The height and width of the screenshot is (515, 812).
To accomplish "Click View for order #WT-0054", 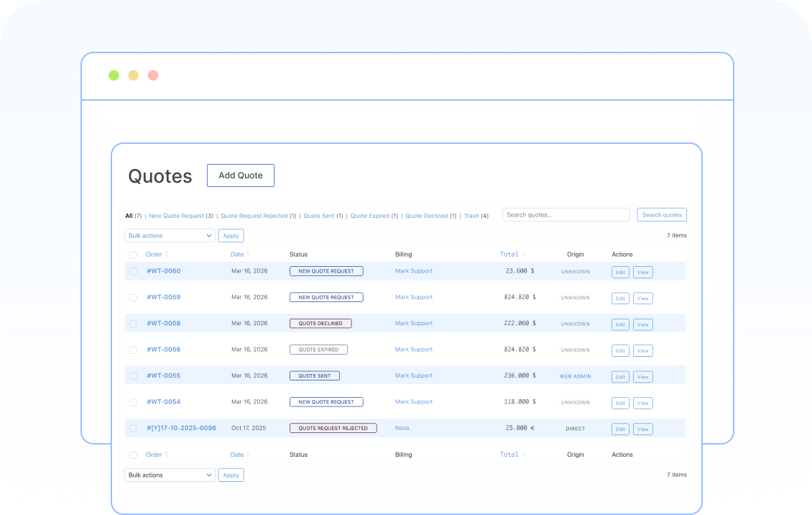I will tap(642, 403).
